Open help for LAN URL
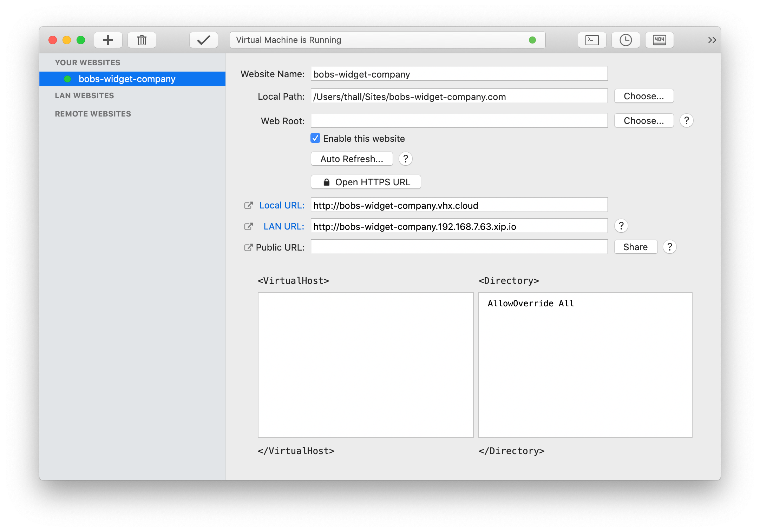This screenshot has width=760, height=532. tap(621, 226)
